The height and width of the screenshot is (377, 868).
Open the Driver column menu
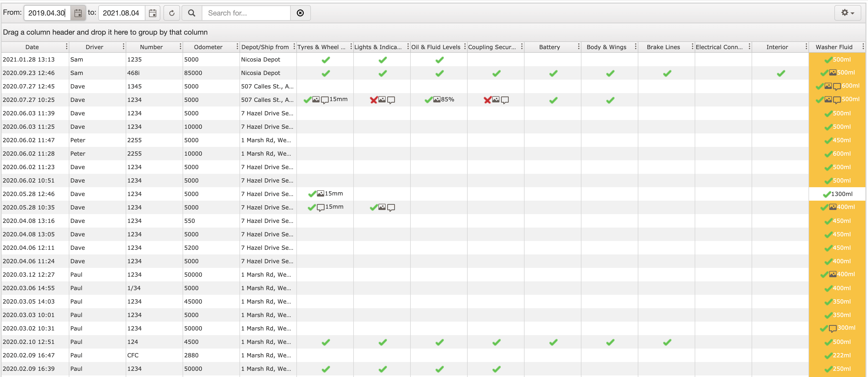(x=123, y=47)
